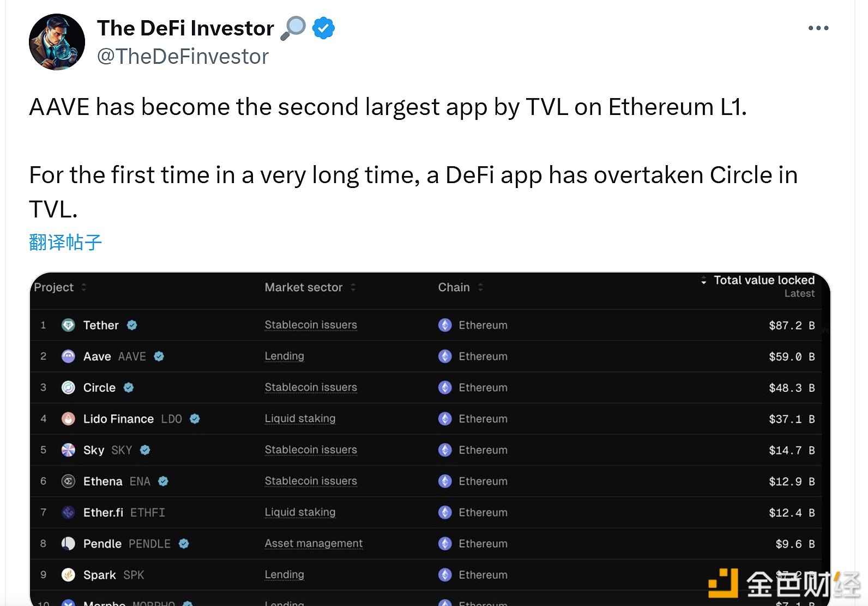Click the translate post link below tweet

(x=65, y=243)
